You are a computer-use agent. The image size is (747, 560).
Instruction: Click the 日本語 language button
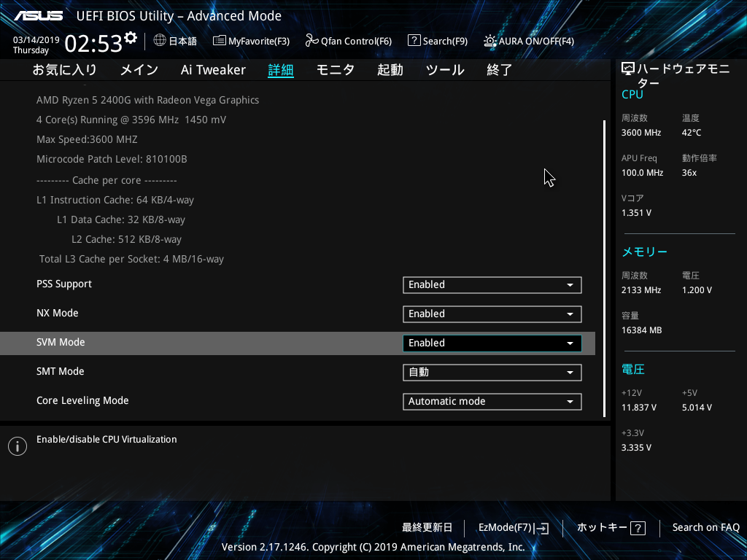click(183, 41)
